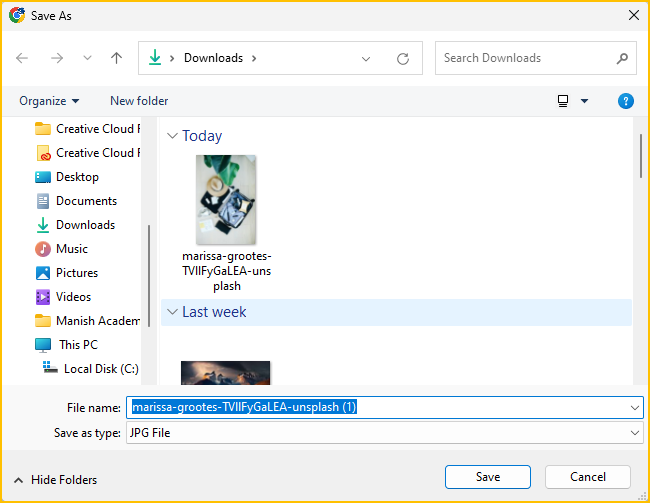Click New folder in the toolbar
650x503 pixels.
tap(139, 101)
